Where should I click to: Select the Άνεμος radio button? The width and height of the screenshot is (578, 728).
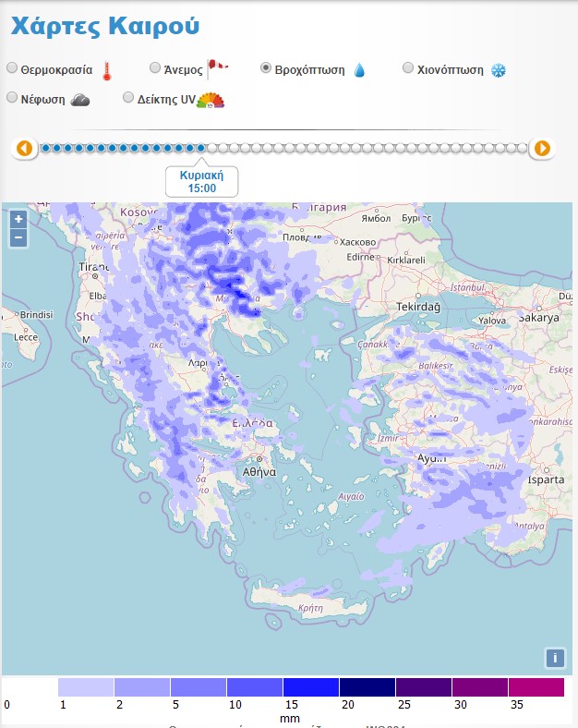[x=155, y=68]
